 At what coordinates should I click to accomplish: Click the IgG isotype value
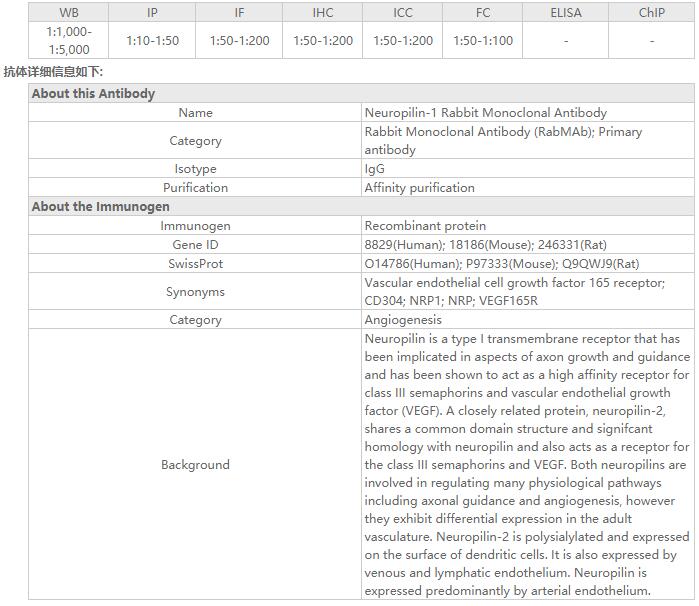pyautogui.click(x=375, y=169)
